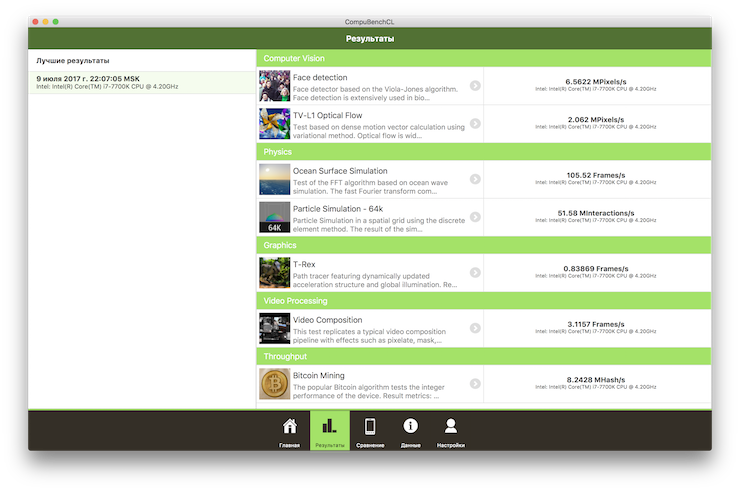Expand Bitcoin Mining details arrow
This screenshot has height=491, width=740.
coord(475,383)
